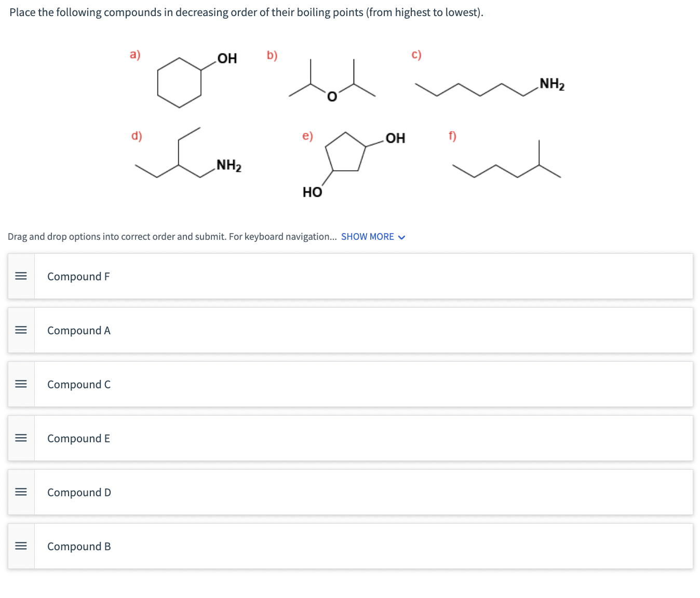Click the drag handle for Compound C

click(21, 384)
